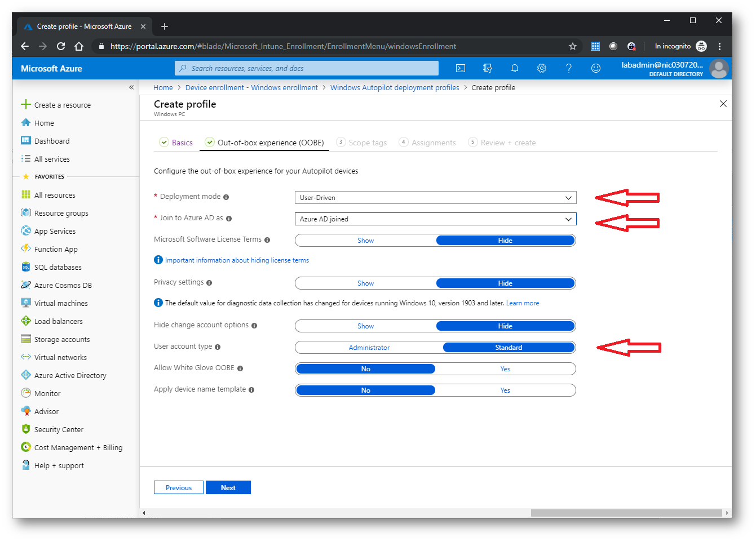The width and height of the screenshot is (756, 542).
Task: Click the Storage accounts icon
Action: (26, 339)
